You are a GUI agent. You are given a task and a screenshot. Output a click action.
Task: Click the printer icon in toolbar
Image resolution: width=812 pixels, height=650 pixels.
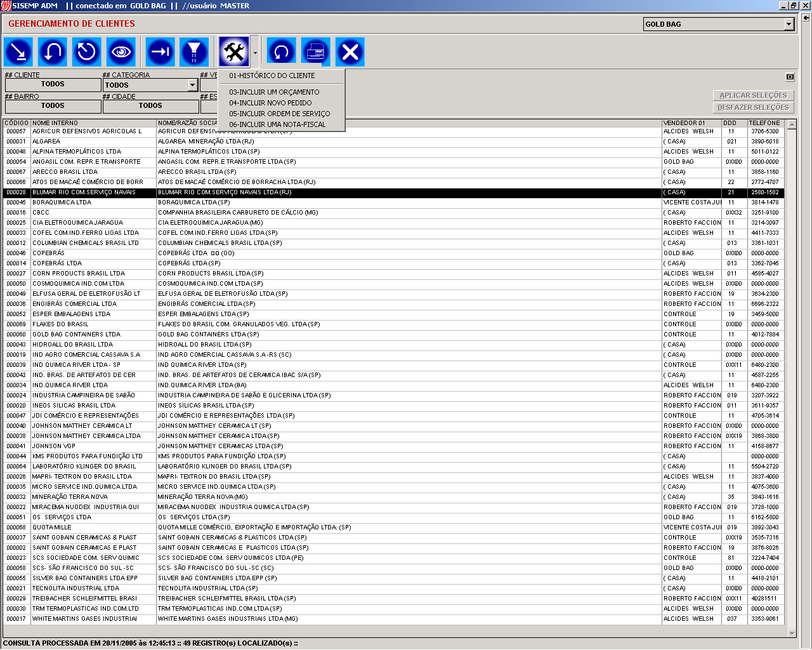pyautogui.click(x=316, y=51)
